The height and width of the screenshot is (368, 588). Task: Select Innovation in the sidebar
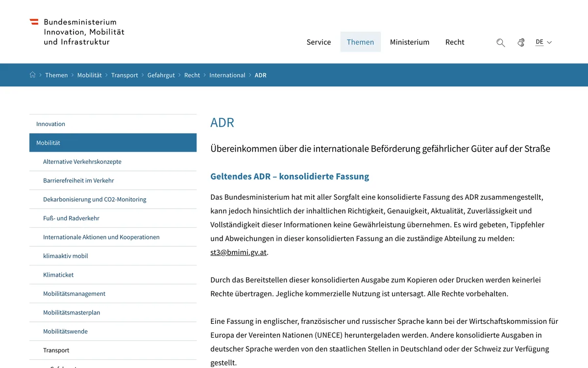(x=113, y=124)
